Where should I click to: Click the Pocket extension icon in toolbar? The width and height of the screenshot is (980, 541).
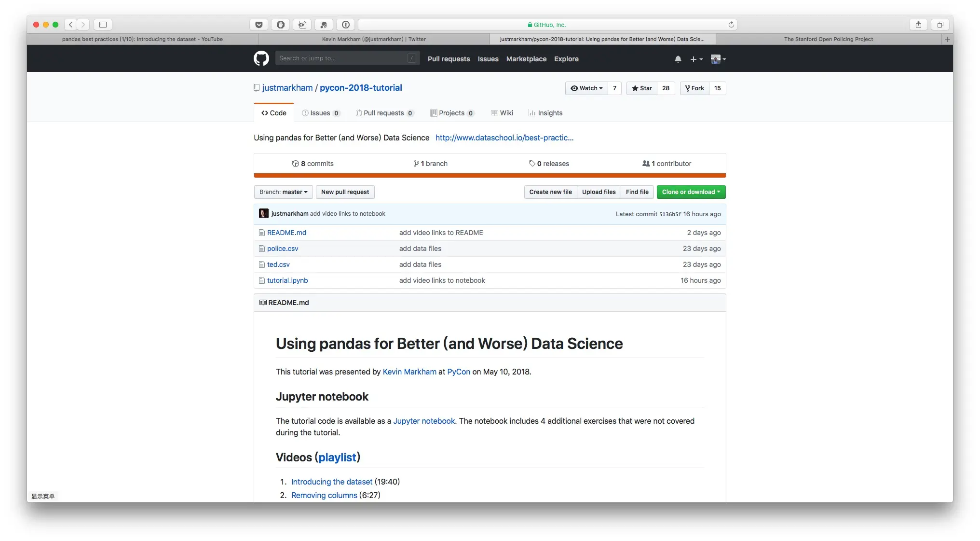coord(259,25)
